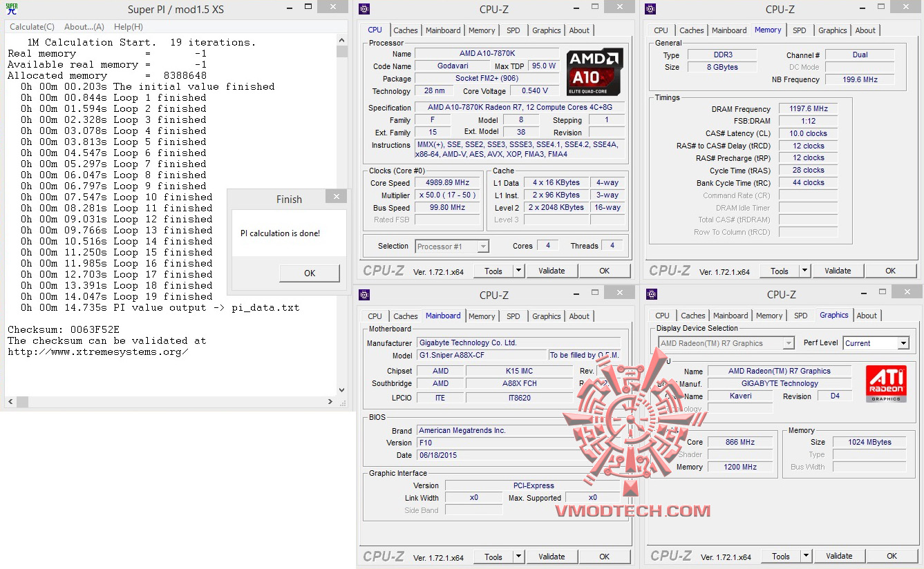Switch to Caches tab in the CPU tab window
This screenshot has width=924, height=569.
(x=406, y=30)
